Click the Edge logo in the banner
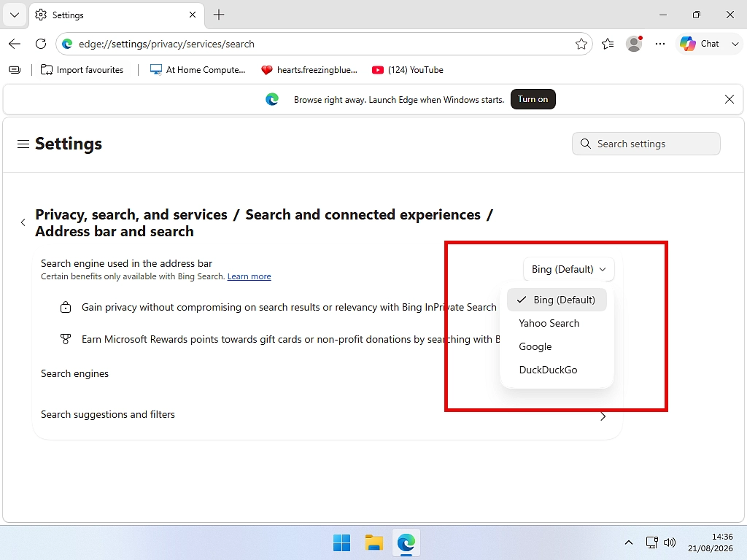Viewport: 747px width, 560px height. 272,99
